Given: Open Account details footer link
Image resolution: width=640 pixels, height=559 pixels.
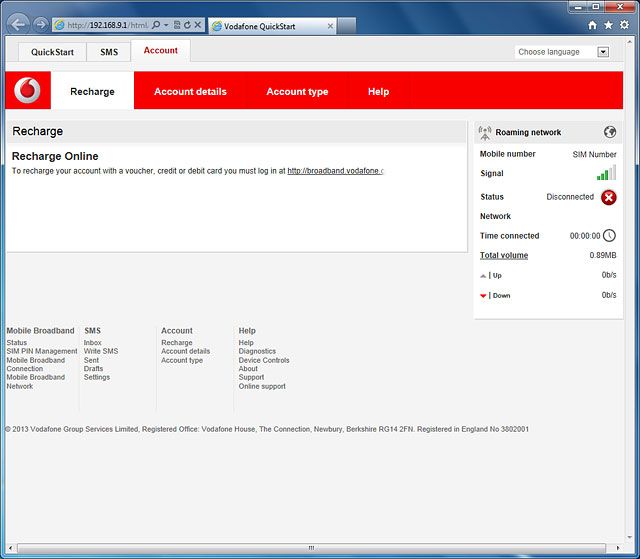Looking at the screenshot, I should [x=186, y=351].
